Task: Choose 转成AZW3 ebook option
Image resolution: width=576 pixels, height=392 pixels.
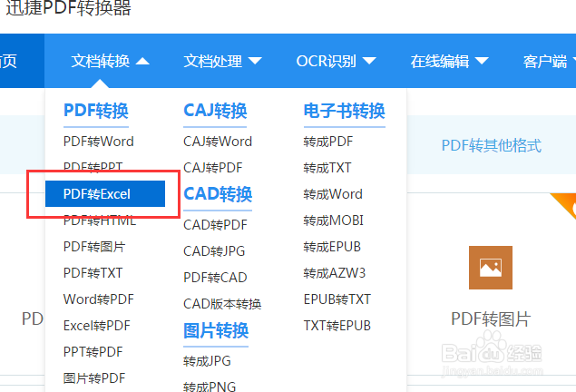Action: [335, 273]
